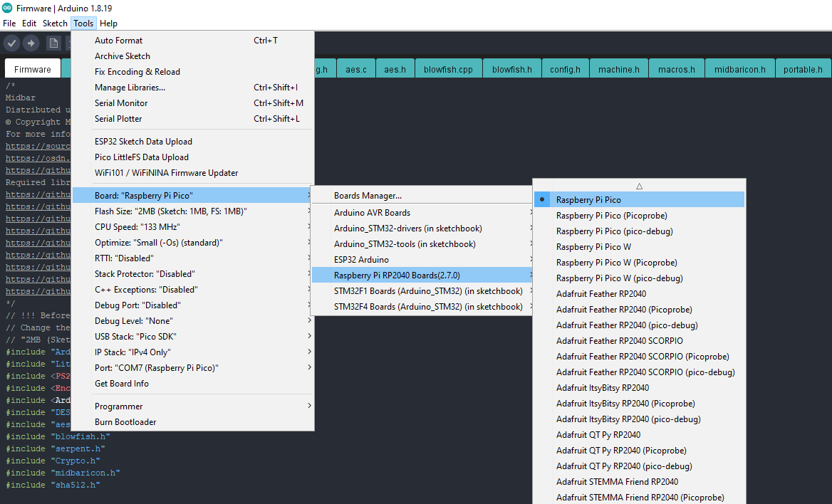The image size is (832, 504).
Task: Expand the USB Stack "Pico SDK" submenu
Action: click(x=193, y=336)
